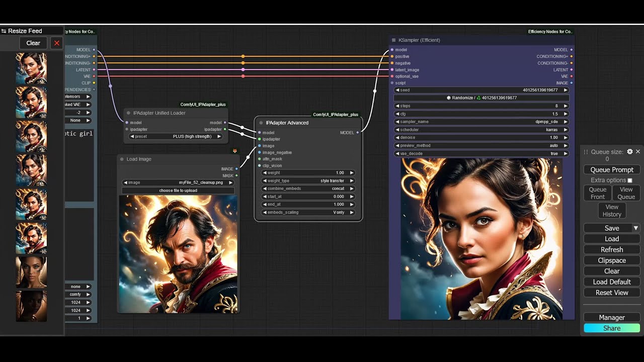Open View History

coord(612,211)
